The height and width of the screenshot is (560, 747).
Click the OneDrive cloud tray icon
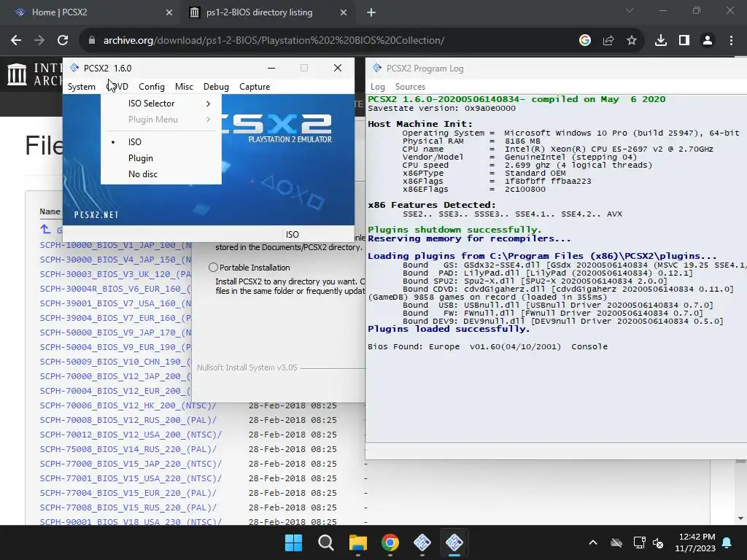point(616,542)
